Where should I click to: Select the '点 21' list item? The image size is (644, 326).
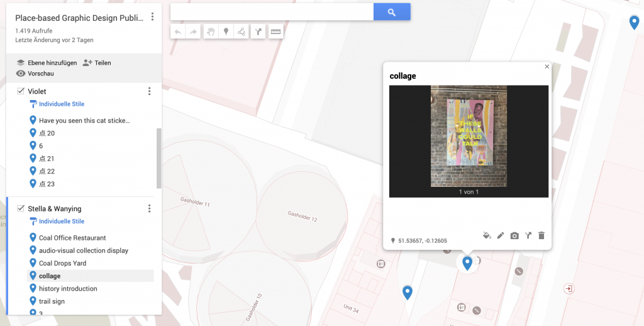point(91,159)
